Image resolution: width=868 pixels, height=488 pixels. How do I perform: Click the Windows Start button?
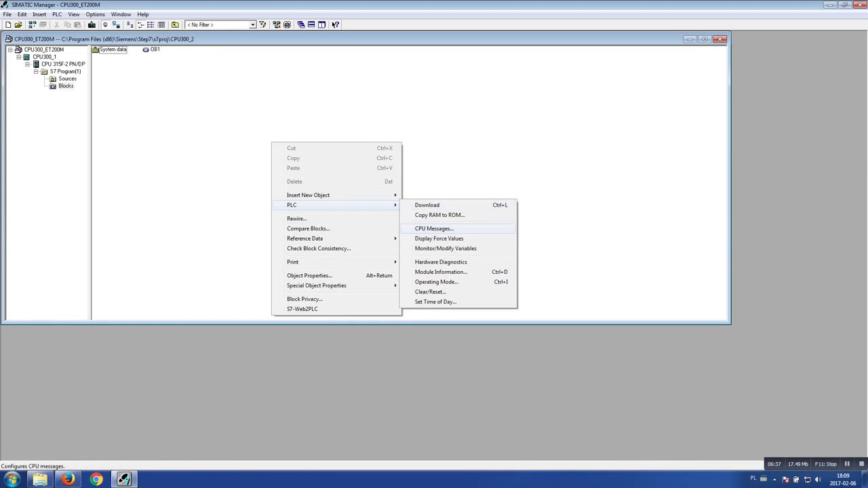tap(12, 479)
